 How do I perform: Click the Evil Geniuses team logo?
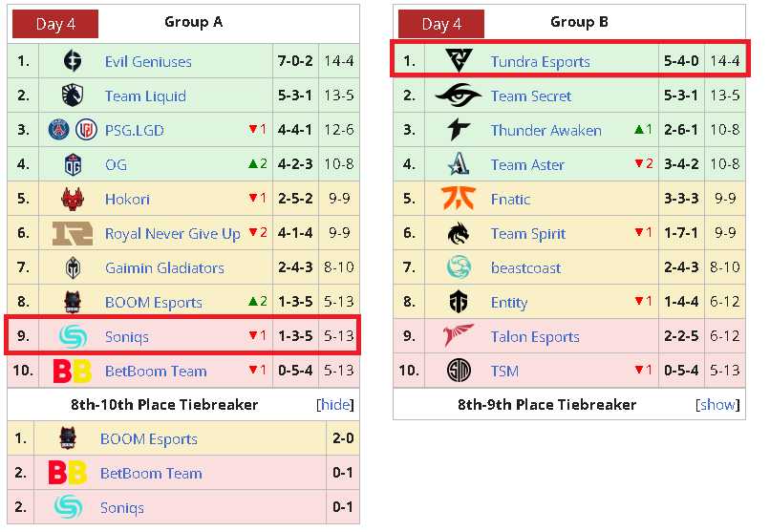coord(73,61)
